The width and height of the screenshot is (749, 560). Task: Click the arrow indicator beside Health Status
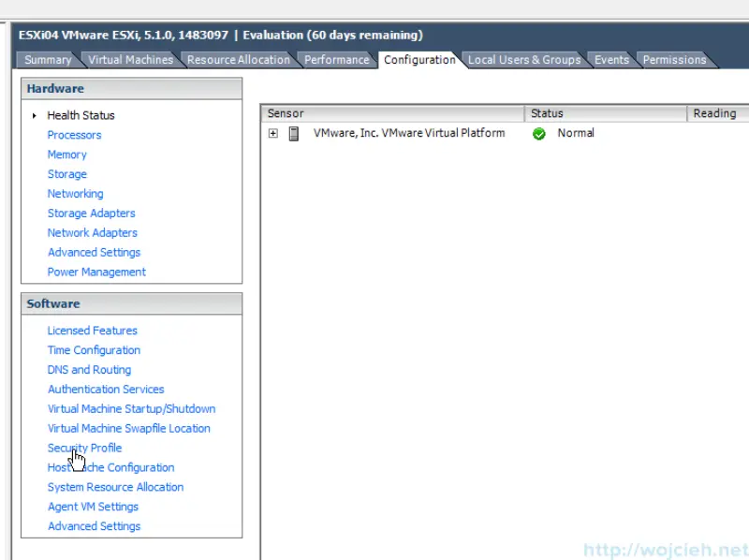click(x=34, y=115)
